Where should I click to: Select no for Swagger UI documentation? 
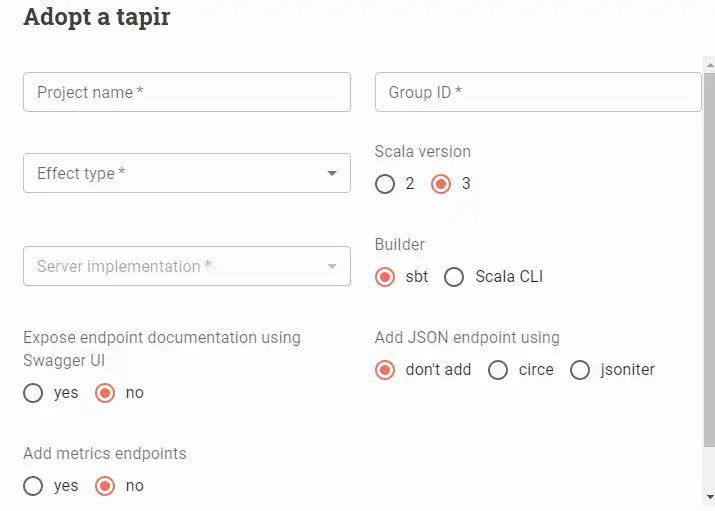pyautogui.click(x=105, y=393)
